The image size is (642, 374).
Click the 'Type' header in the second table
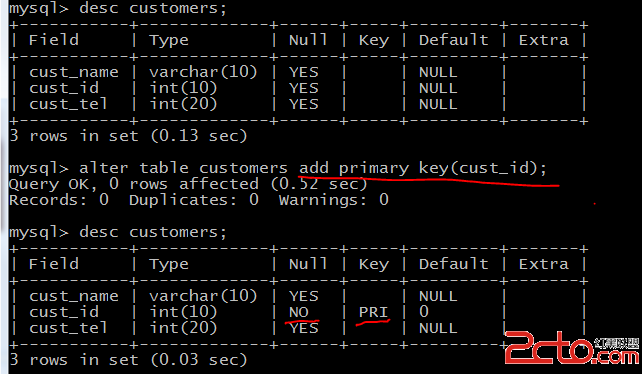169,264
